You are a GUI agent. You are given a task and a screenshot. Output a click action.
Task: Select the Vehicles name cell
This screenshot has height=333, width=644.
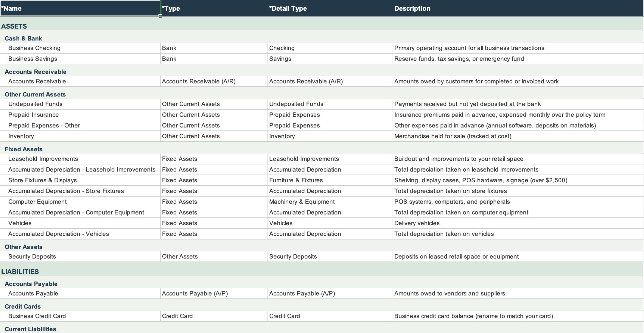80,223
